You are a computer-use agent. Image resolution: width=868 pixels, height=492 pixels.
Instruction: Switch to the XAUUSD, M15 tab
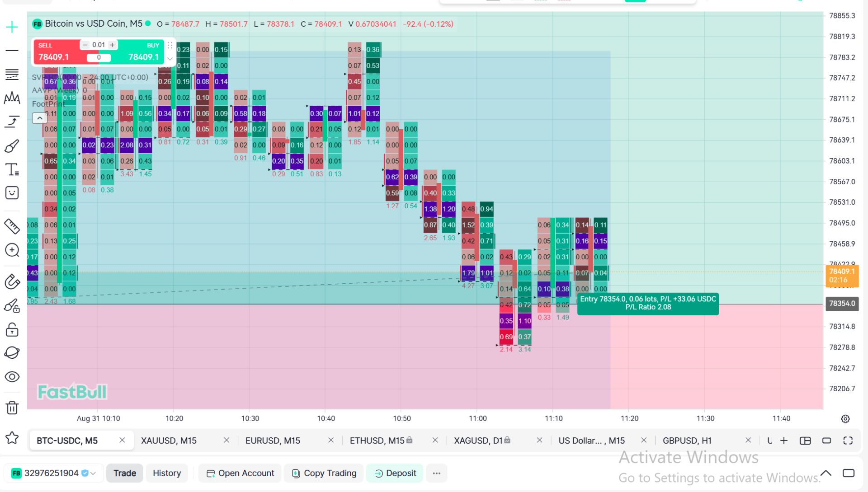169,440
